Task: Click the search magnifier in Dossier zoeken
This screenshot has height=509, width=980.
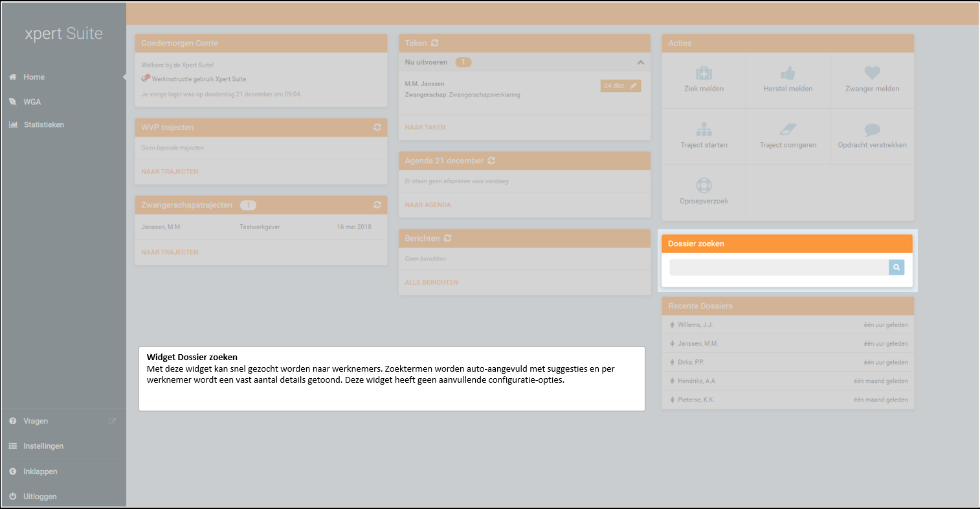Action: (896, 267)
